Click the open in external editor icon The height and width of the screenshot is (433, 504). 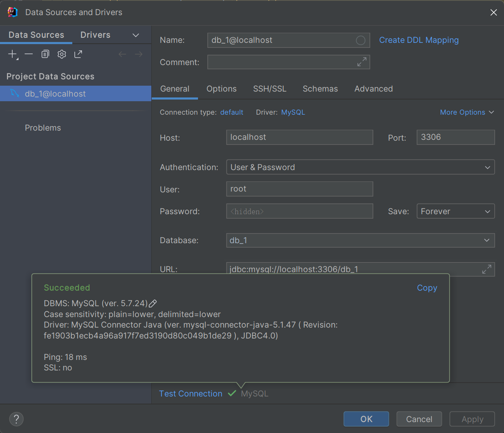point(78,54)
